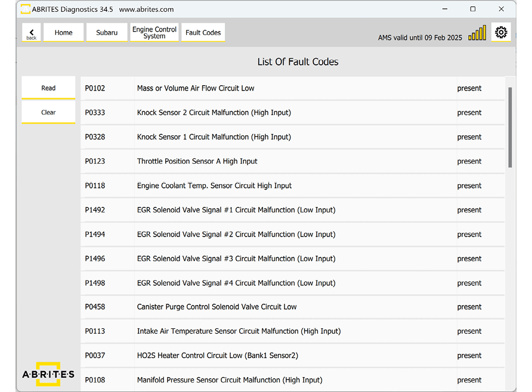Go to the Home breadcrumb
This screenshot has height=392, width=532.
point(63,33)
